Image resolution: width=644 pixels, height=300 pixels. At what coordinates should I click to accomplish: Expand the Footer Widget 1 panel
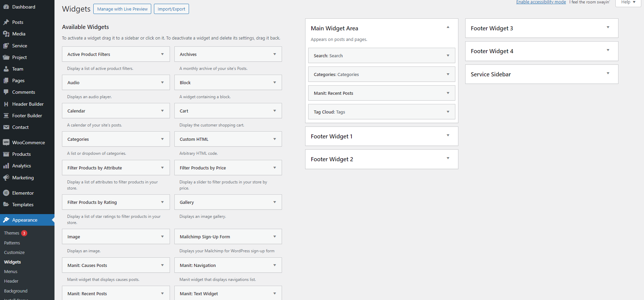pyautogui.click(x=448, y=136)
